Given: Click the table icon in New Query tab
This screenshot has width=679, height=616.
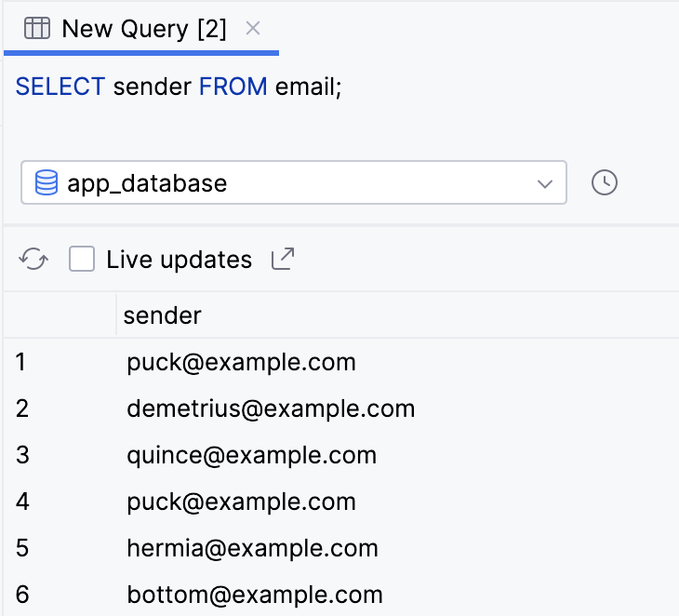Looking at the screenshot, I should pos(37,29).
